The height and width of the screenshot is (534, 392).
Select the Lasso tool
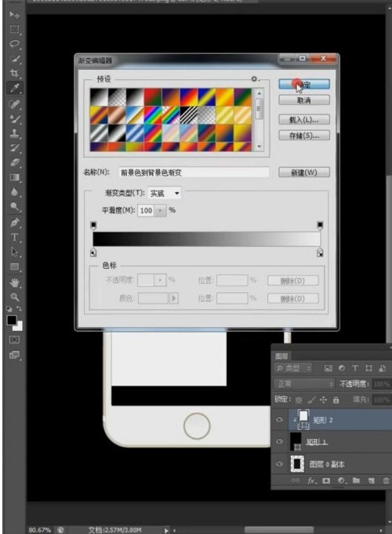pyautogui.click(x=14, y=44)
